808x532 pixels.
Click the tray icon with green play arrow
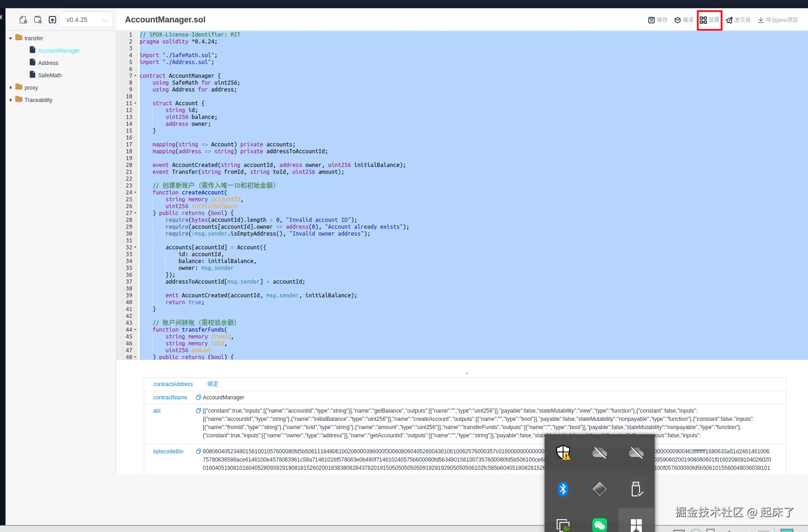[563, 525]
